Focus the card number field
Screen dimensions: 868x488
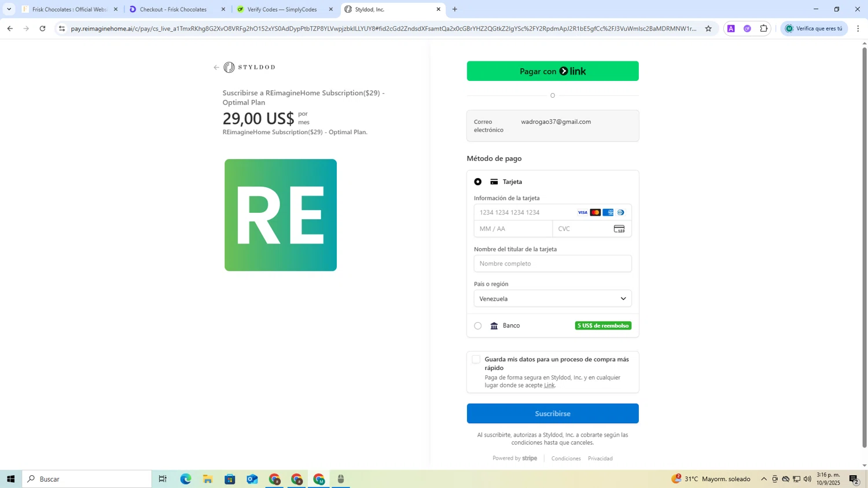(553, 212)
